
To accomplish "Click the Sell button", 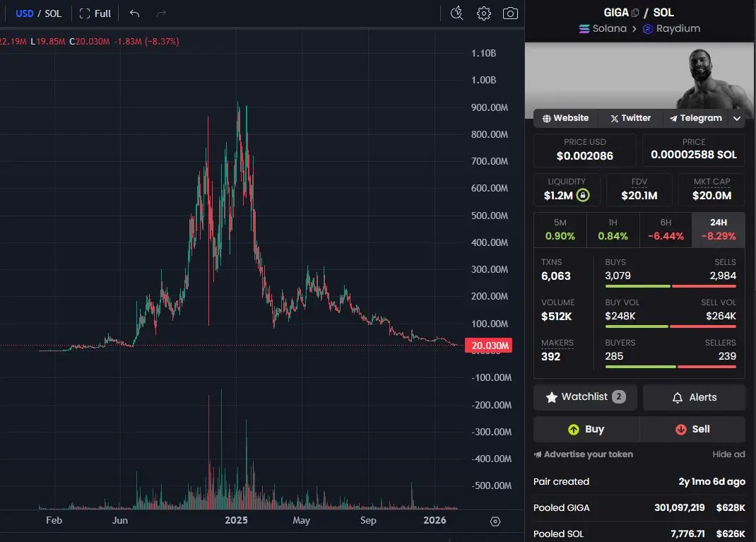I will pos(693,429).
